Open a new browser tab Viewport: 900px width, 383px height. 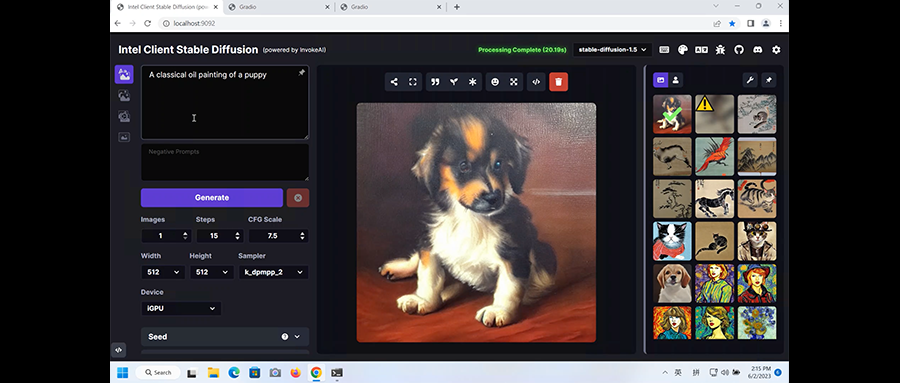457,7
